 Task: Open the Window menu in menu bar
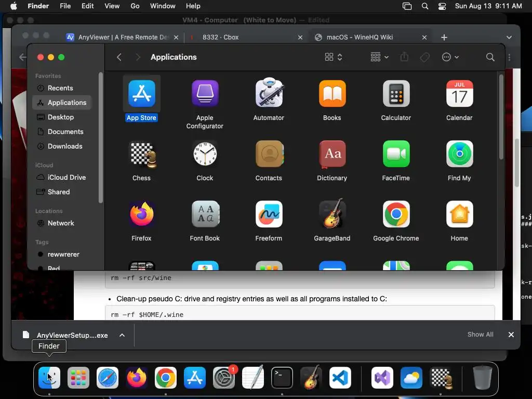coord(163,6)
